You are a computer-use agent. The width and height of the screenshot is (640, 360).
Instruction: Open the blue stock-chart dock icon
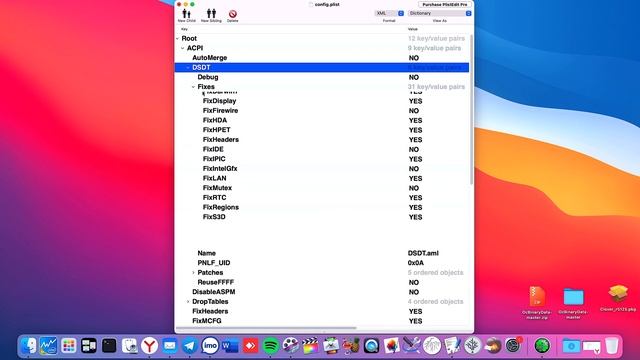tap(49, 346)
